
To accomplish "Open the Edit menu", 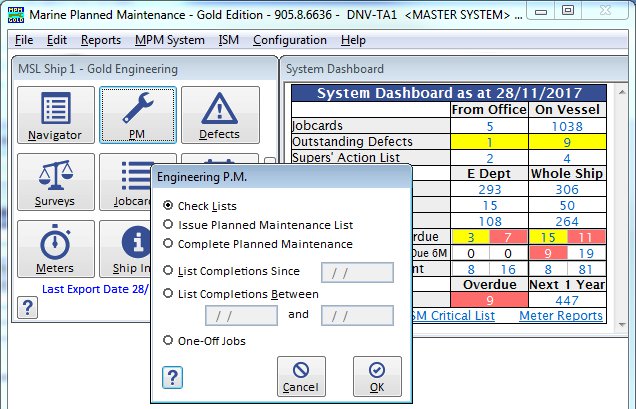I will coord(57,40).
